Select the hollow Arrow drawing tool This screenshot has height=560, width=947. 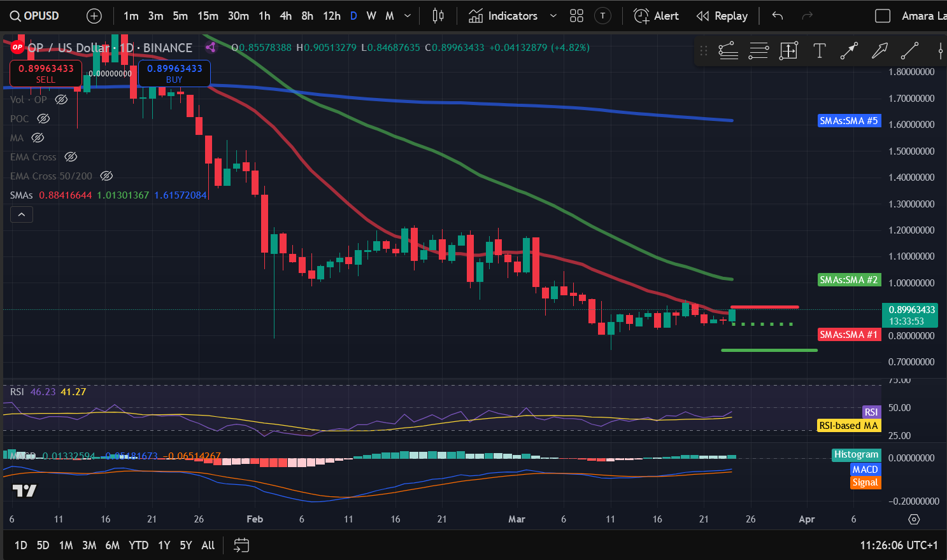[879, 50]
